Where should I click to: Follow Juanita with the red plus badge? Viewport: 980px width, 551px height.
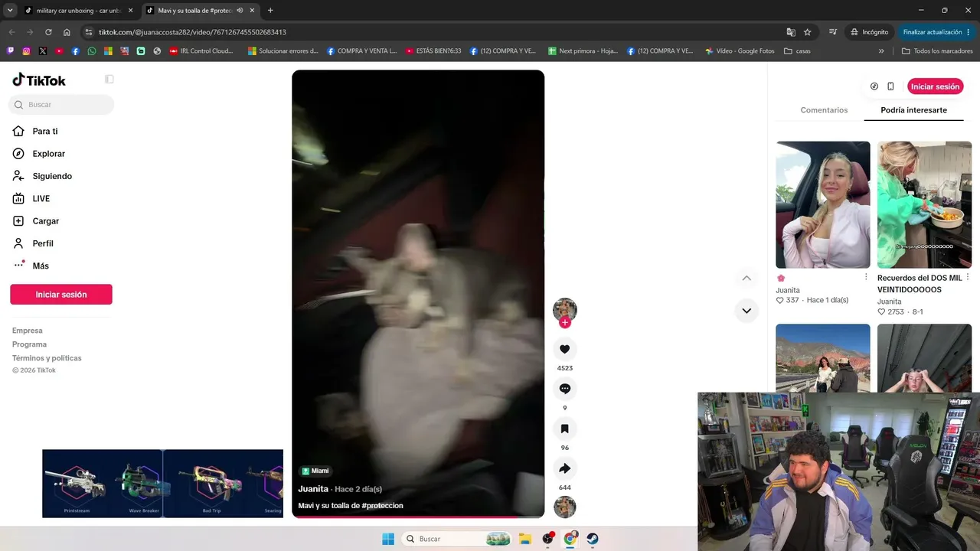(565, 323)
